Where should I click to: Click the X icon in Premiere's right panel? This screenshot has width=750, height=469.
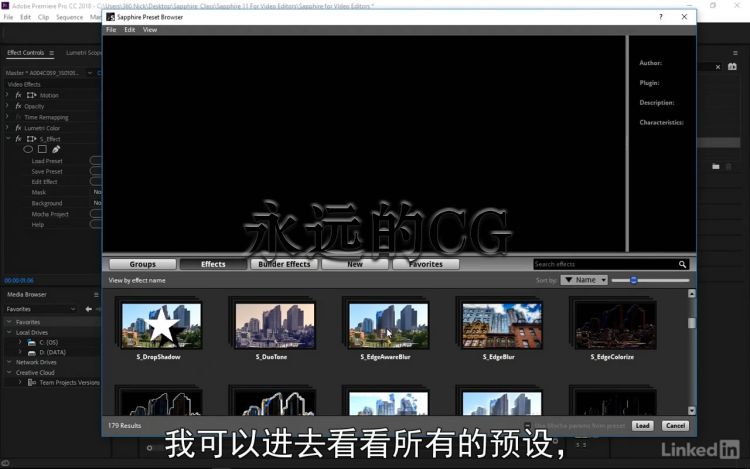pos(718,67)
